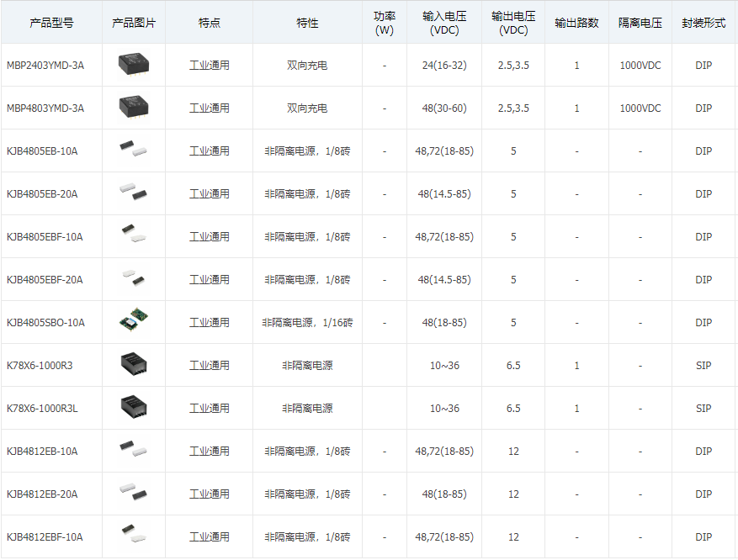
Task: Select 48(18-85) in the KJB4812EB-20A row
Action: click(444, 494)
